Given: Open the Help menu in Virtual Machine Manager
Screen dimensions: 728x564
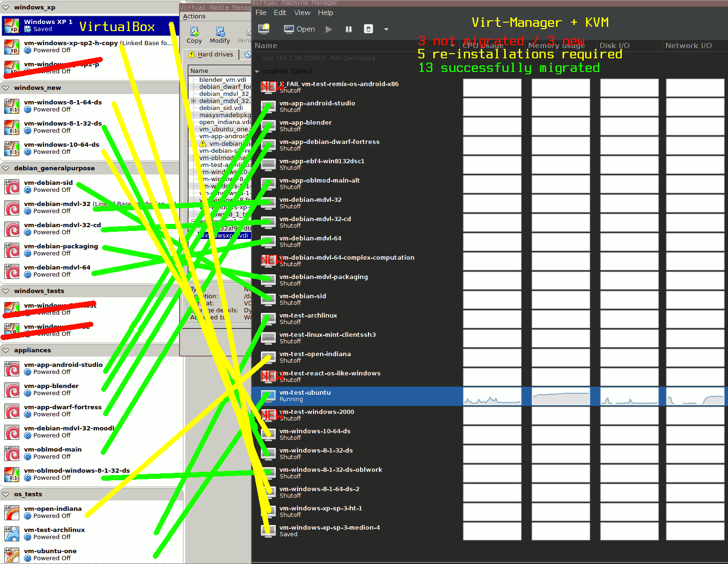Looking at the screenshot, I should [325, 13].
